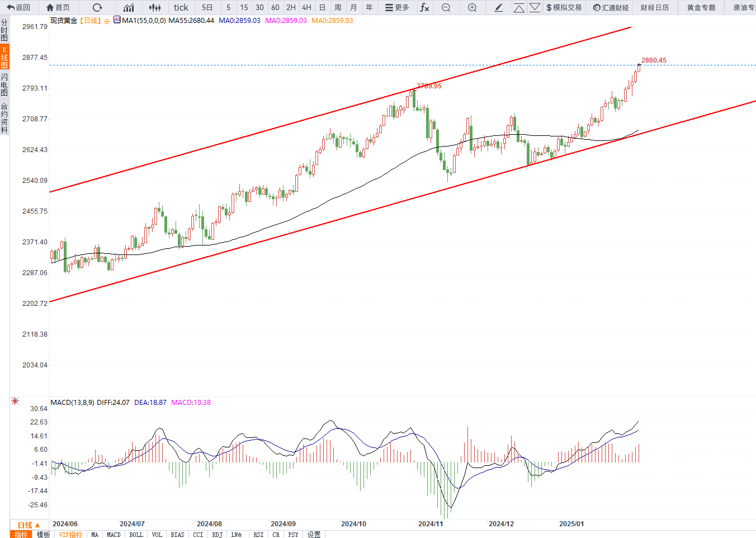Image resolution: width=756 pixels, height=538 pixels.
Task: Select the 15 minute timeframe
Action: tap(244, 7)
